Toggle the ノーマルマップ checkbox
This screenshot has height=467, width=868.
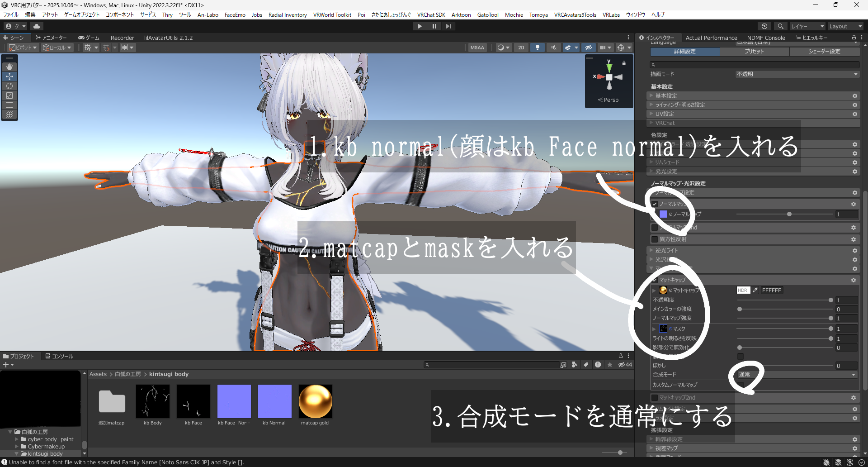(654, 204)
